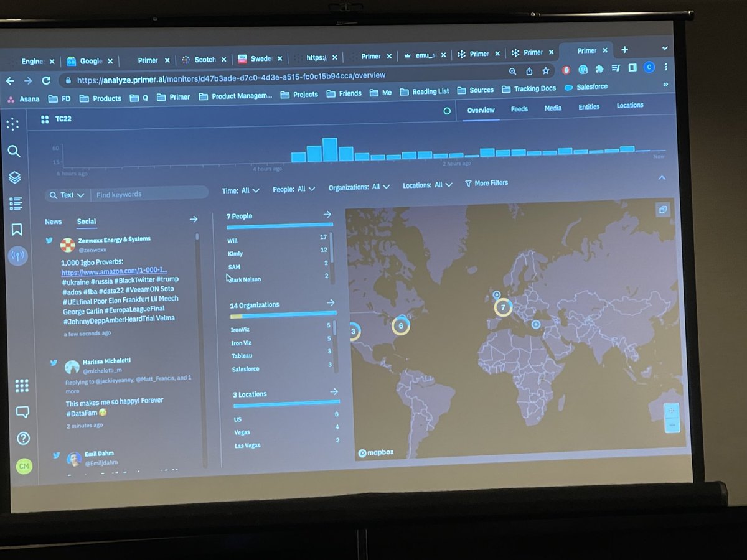747x560 pixels.
Task: Click the map expand overlay icon
Action: 662,210
